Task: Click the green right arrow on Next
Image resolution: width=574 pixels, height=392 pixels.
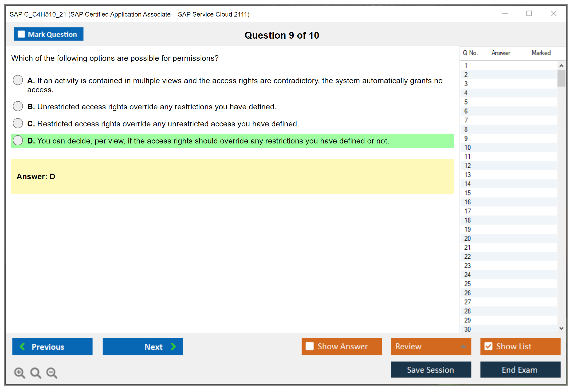Action: pos(173,346)
